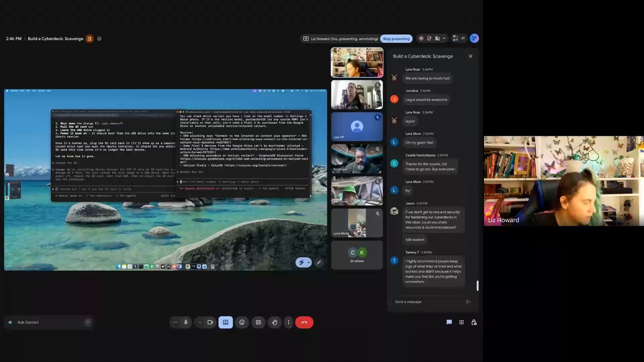Viewport: 644px width, 362px height.
Task: Open audio settings three-dot menu beside microphone
Action: point(175,322)
